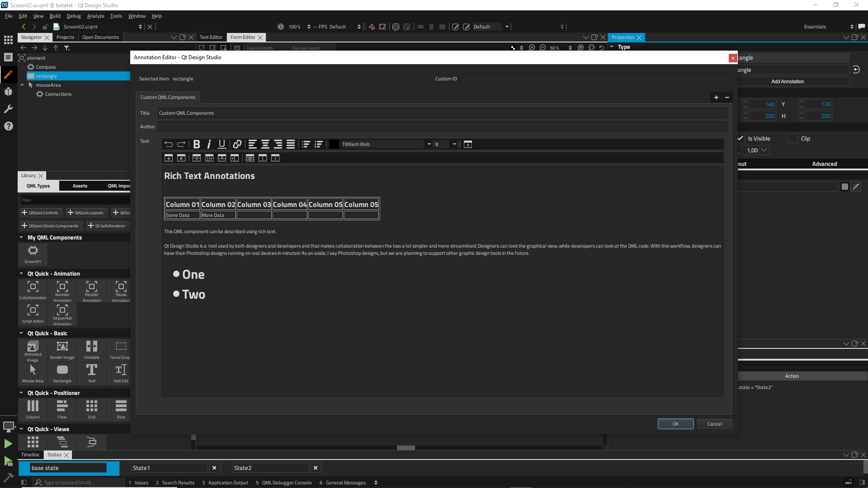Apply numbered list formatting

(319, 144)
